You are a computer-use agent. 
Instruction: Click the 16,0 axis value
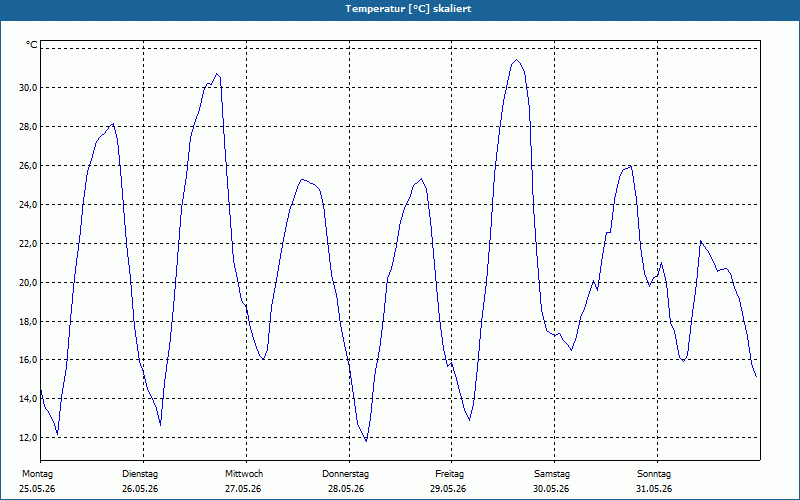point(28,360)
